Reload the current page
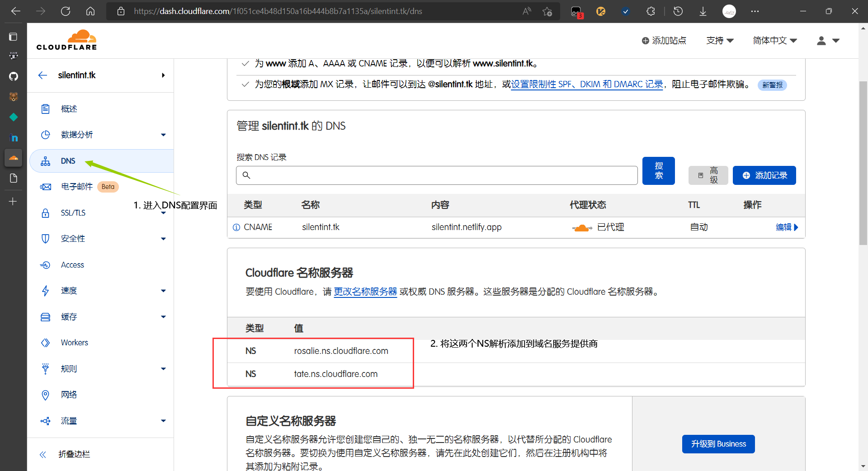This screenshot has width=868, height=471. coord(66,11)
